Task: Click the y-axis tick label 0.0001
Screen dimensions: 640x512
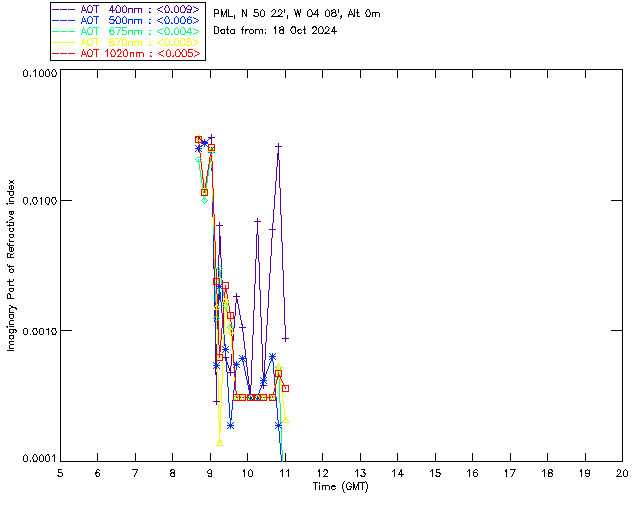Action: (x=39, y=459)
